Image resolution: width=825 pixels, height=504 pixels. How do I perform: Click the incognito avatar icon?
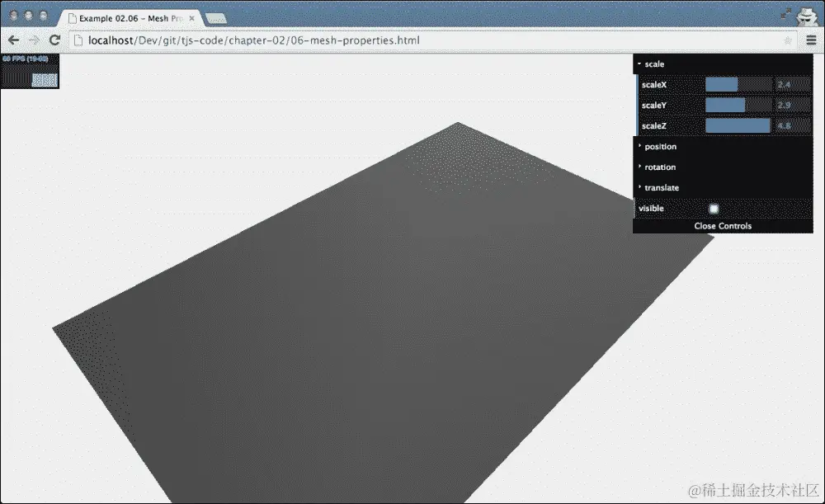pos(807,16)
